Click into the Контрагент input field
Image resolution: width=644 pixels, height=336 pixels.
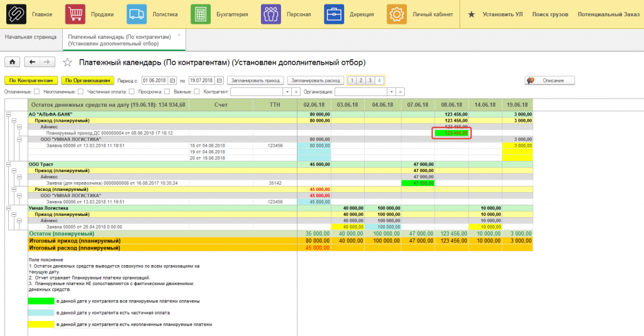(x=257, y=92)
